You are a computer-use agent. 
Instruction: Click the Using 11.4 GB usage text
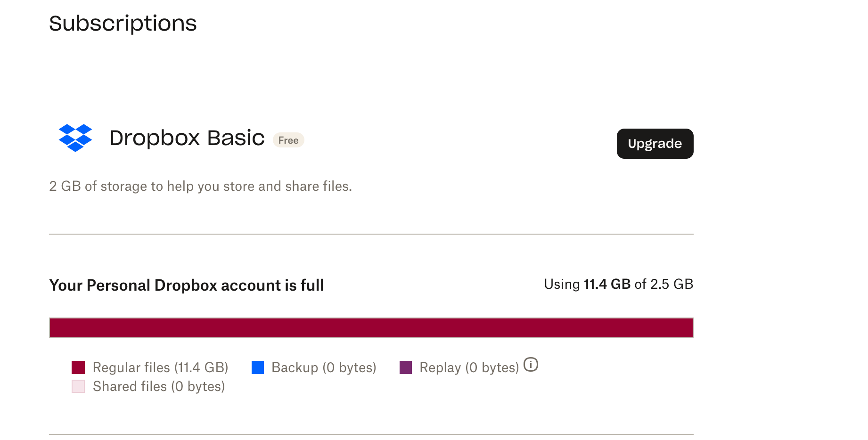click(x=618, y=284)
